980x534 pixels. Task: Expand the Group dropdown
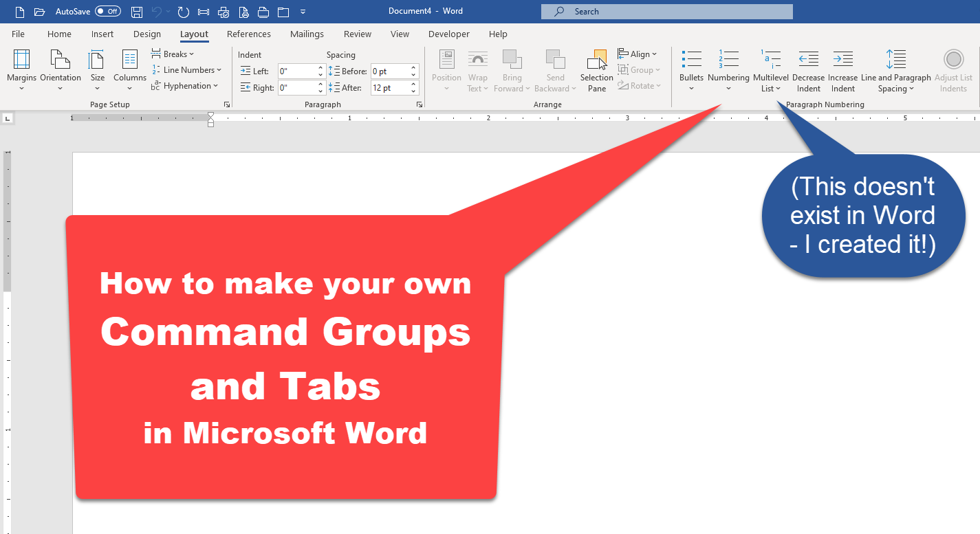[x=639, y=69]
